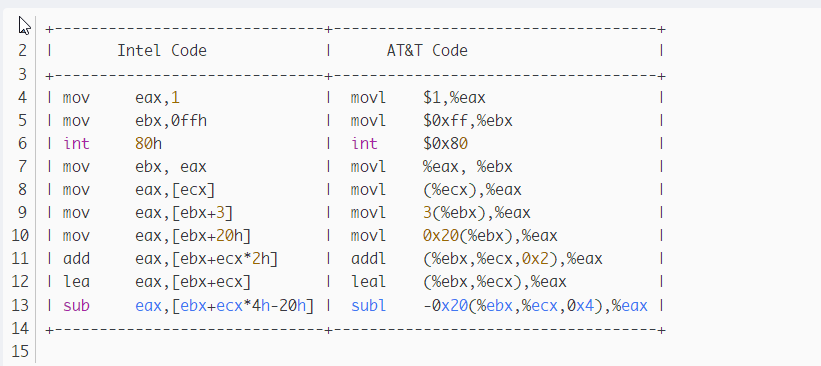This screenshot has width=821, height=366.
Task: Click the purple 'sub' keyword on line 13
Action: (76, 305)
